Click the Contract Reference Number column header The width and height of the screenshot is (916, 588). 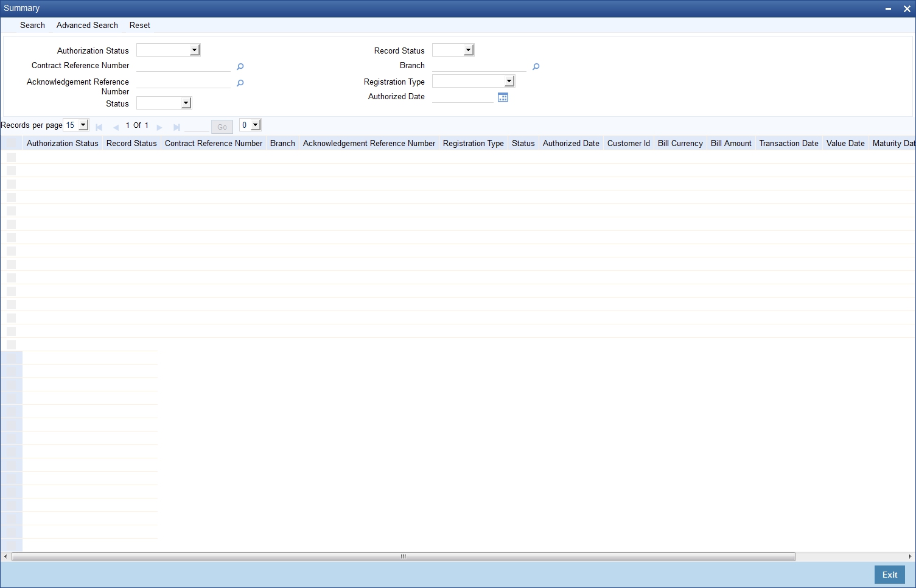214,143
